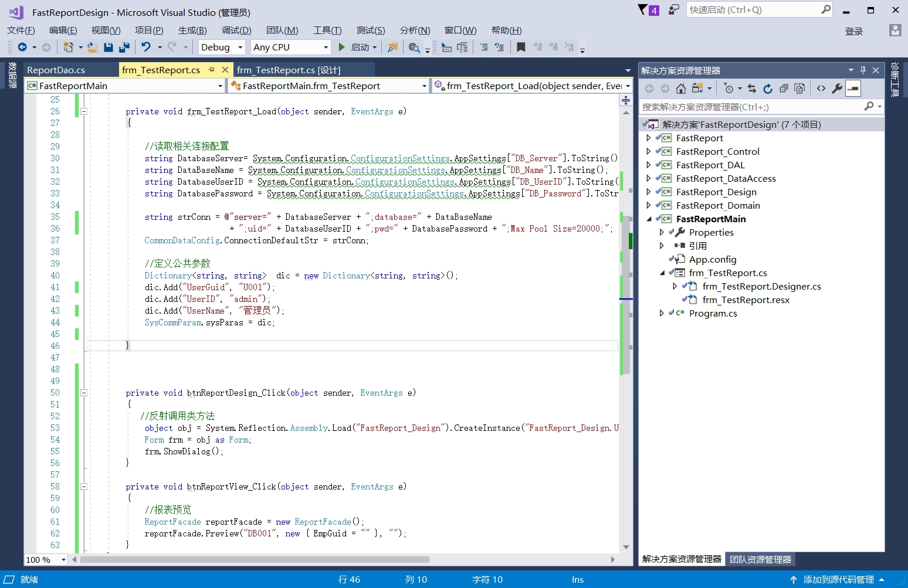Switch to ReportDao.cs tab
This screenshot has height=588, width=908.
click(x=56, y=70)
